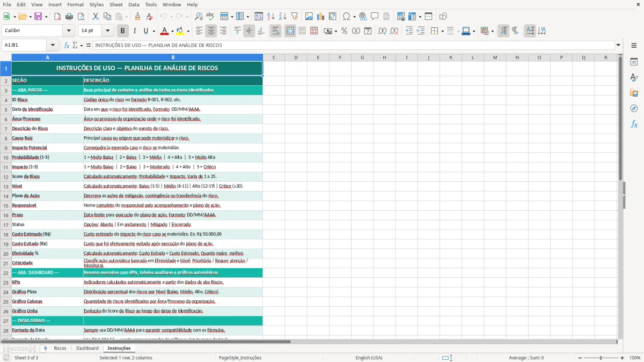Click Sort Descending icon
This screenshot has width=644, height=362.
pyautogui.click(x=283, y=17)
